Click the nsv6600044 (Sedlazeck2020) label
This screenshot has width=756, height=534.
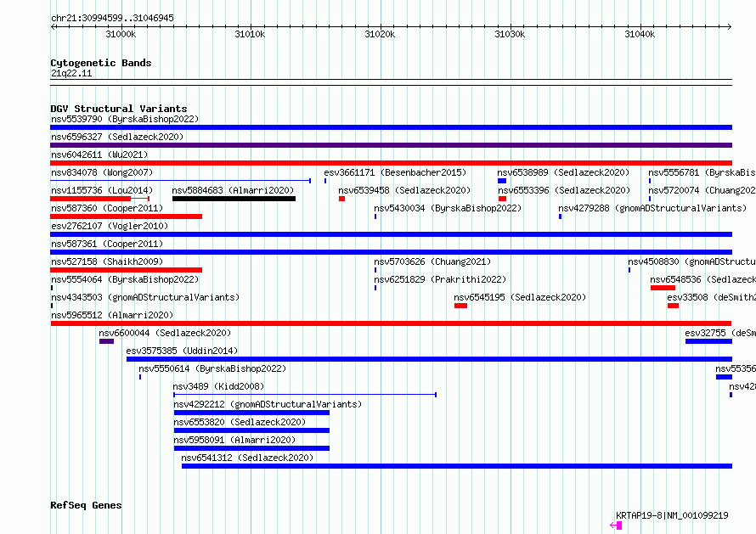(165, 333)
